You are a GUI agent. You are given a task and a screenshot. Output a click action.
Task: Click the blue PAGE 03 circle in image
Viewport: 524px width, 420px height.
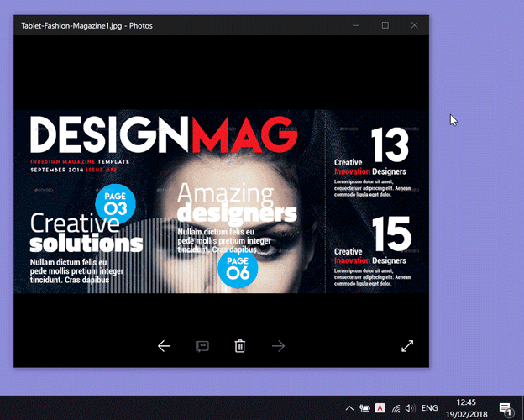[115, 203]
